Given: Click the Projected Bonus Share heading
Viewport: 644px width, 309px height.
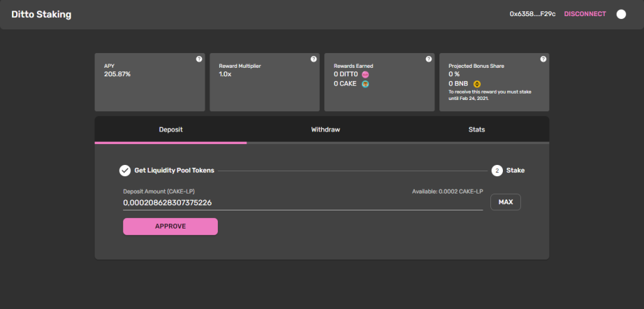Looking at the screenshot, I should point(476,66).
